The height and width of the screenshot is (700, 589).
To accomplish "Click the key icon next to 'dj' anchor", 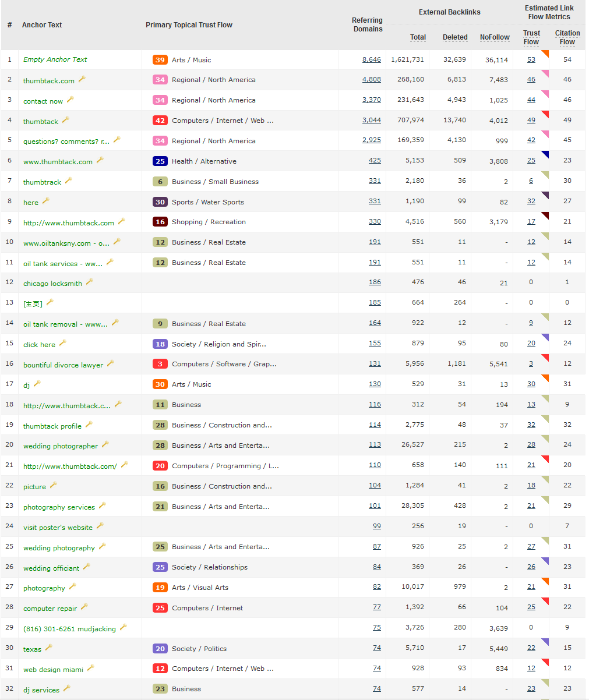I will point(37,384).
